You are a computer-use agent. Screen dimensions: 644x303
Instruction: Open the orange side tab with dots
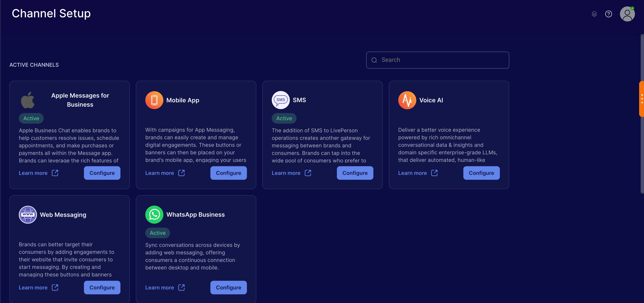(642, 99)
